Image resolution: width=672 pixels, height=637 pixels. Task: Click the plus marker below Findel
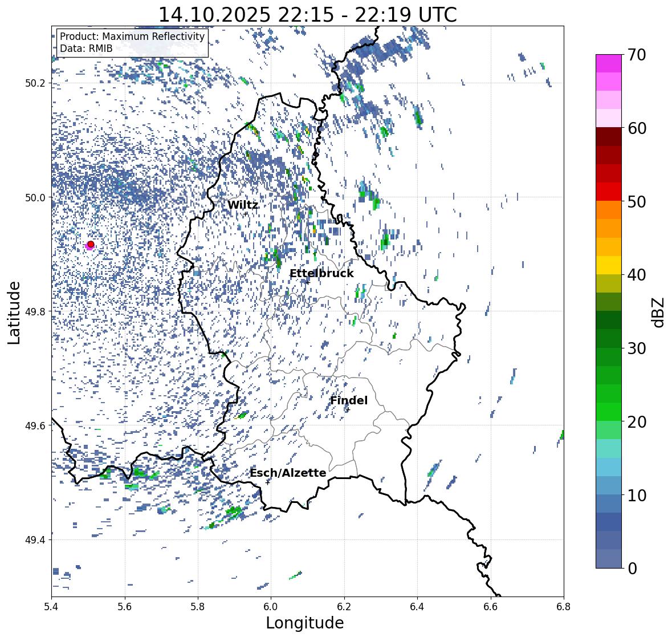tap(348, 410)
